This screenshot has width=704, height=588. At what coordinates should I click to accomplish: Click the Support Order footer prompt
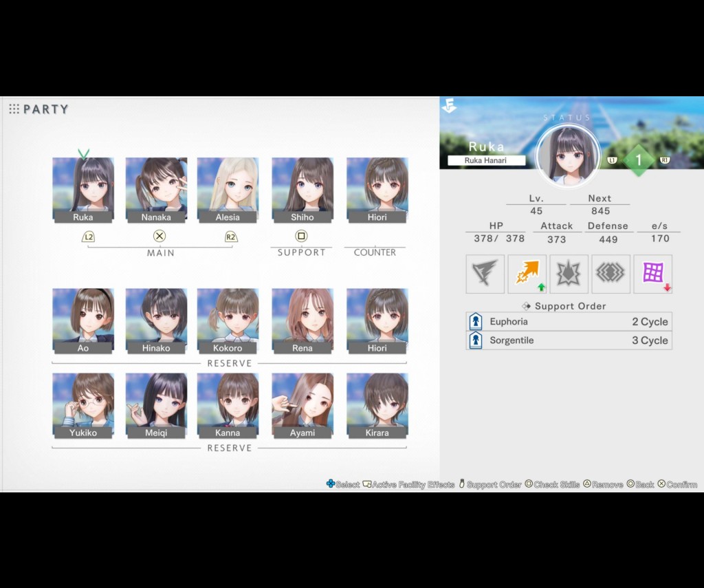489,484
